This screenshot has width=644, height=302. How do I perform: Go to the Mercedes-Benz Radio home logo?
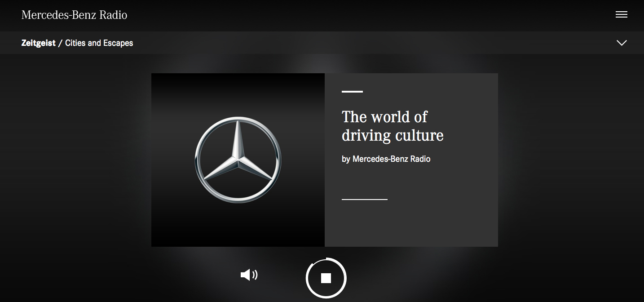point(74,15)
